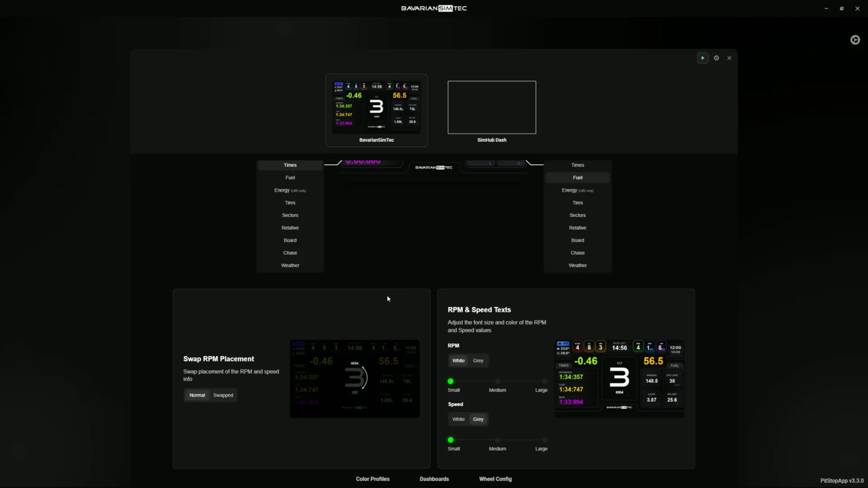
Task: Choose Sectors in the right page list
Action: tap(578, 215)
